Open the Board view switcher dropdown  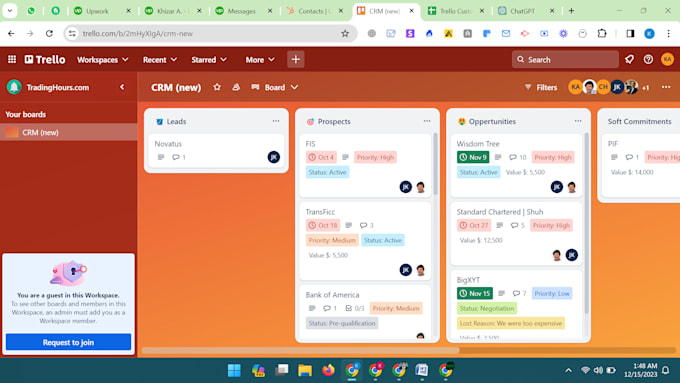pyautogui.click(x=275, y=87)
